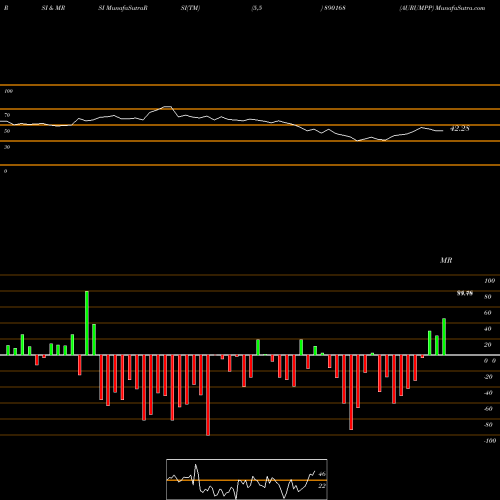
Task: Click the ') 899168' header number
Action: (333, 8)
